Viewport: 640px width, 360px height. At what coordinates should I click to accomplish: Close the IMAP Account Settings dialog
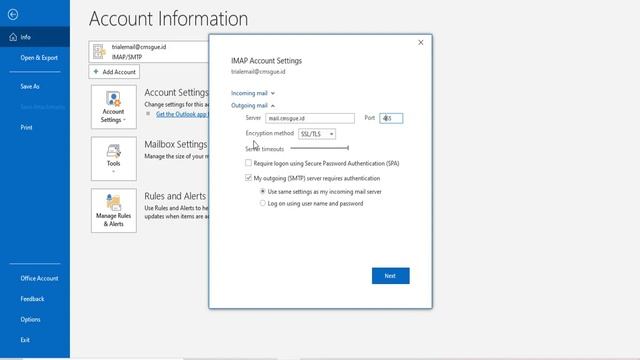tap(420, 42)
